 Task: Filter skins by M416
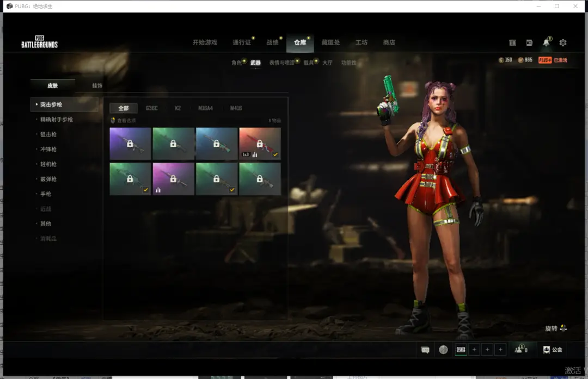tap(236, 108)
